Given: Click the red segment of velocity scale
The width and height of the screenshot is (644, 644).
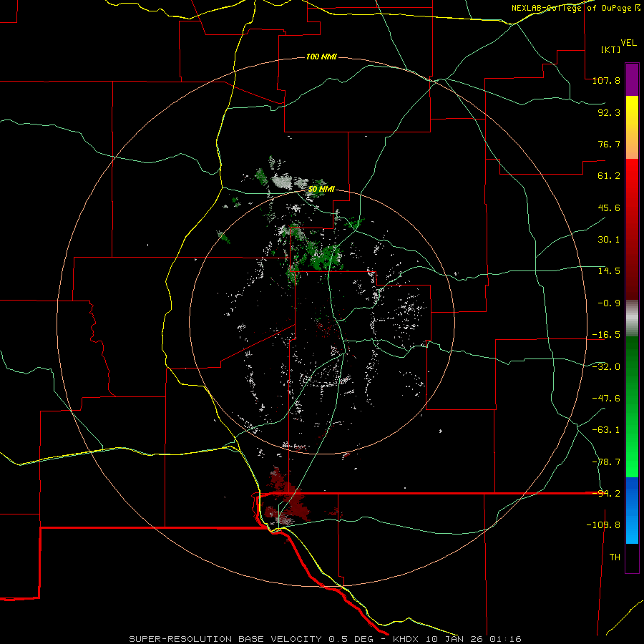Looking at the screenshot, I should 632,229.
